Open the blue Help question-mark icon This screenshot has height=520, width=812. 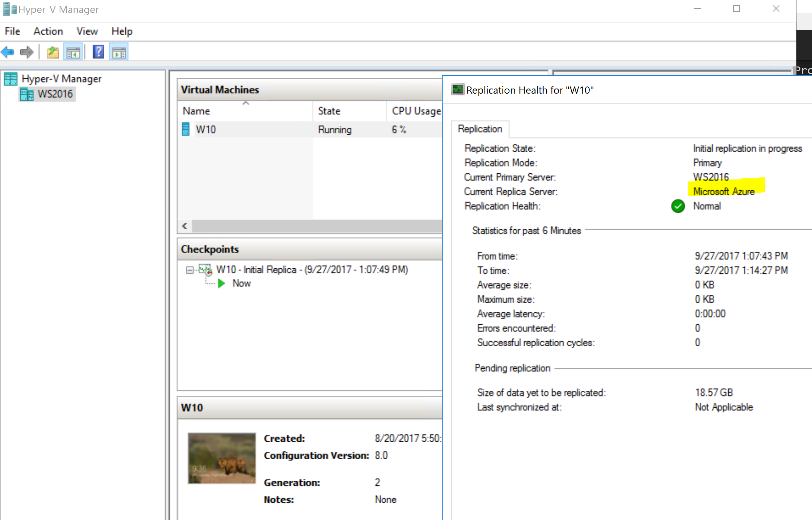click(x=98, y=52)
